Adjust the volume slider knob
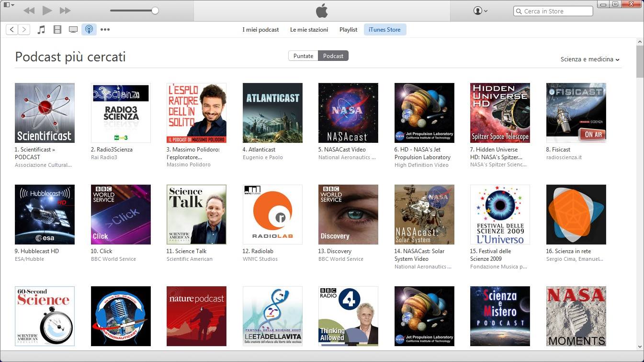Image resolution: width=644 pixels, height=362 pixels. (x=155, y=11)
